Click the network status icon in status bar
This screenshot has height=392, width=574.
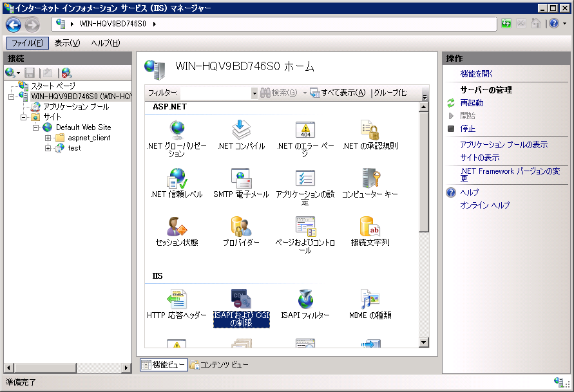coord(559,382)
